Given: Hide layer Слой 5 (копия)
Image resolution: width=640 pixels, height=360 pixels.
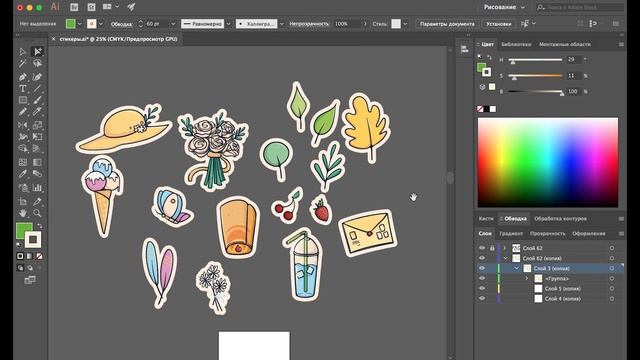Looking at the screenshot, I should point(482,288).
